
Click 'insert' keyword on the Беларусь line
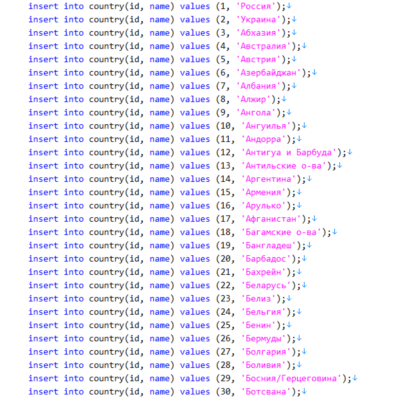(x=43, y=286)
